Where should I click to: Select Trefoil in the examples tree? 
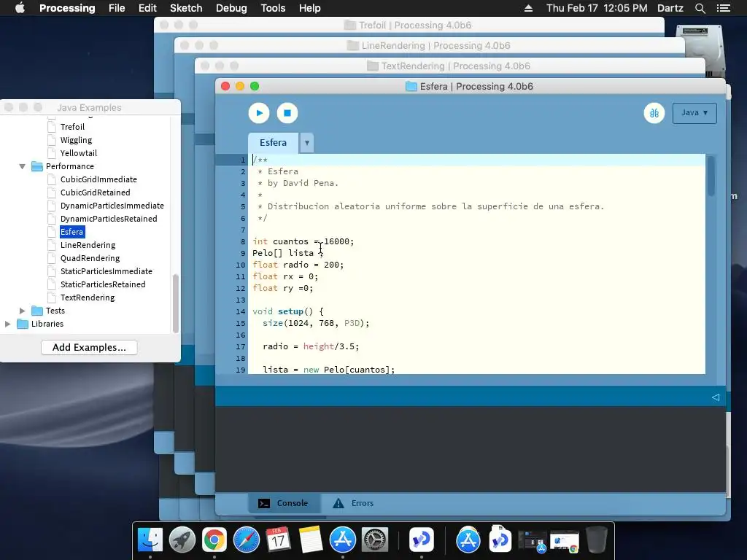[72, 127]
